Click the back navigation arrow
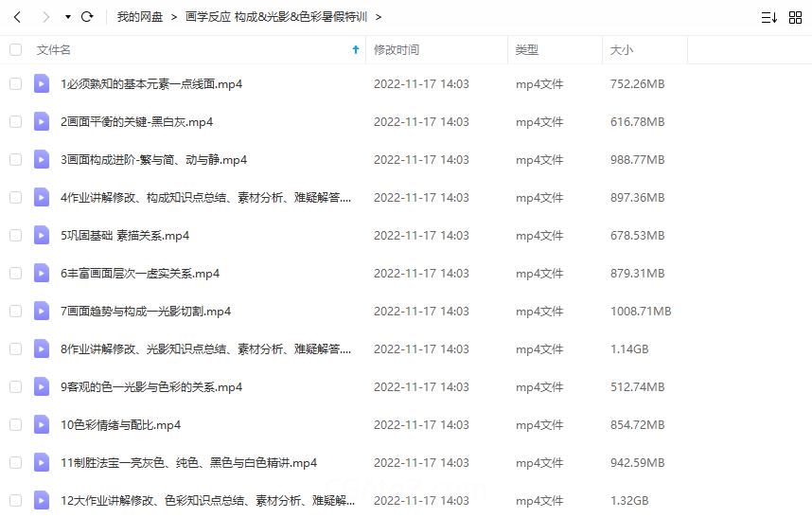Screen dimensions: 812x518 [17, 17]
